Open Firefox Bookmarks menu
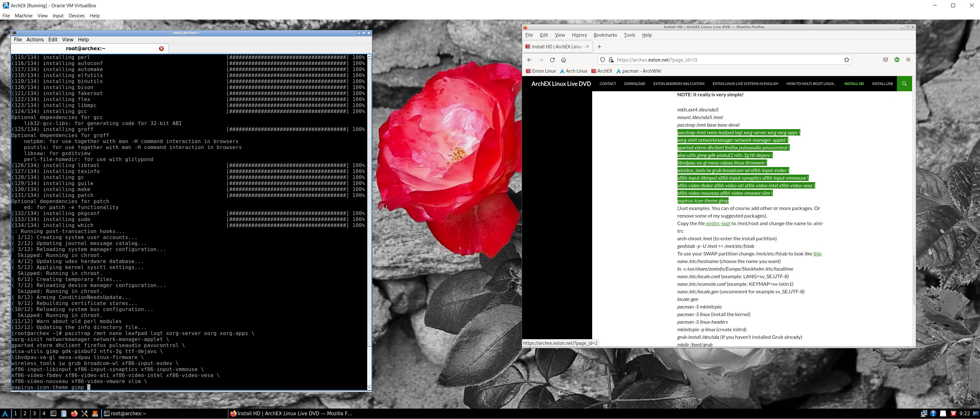The width and height of the screenshot is (980, 419). click(x=605, y=35)
